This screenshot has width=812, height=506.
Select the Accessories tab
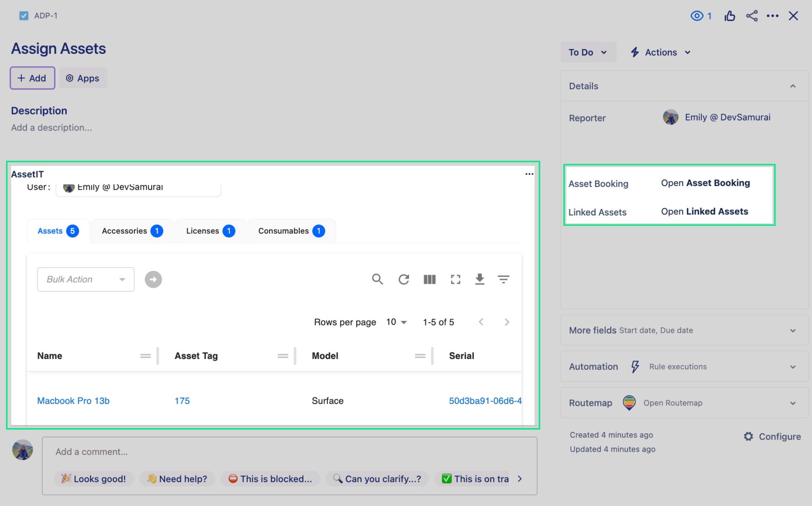point(131,229)
